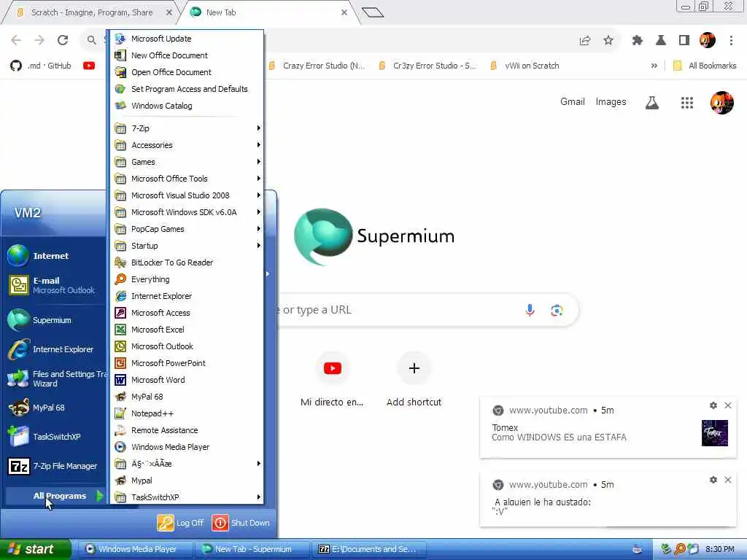Viewport: 747px width, 560px height.
Task: Open Internet pinned start menu item
Action: pyautogui.click(x=55, y=256)
